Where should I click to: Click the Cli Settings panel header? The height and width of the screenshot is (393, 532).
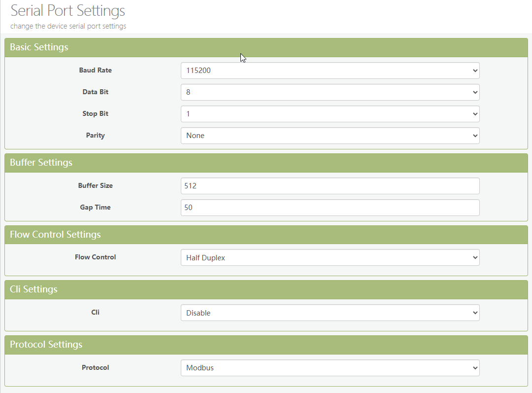[x=33, y=289]
